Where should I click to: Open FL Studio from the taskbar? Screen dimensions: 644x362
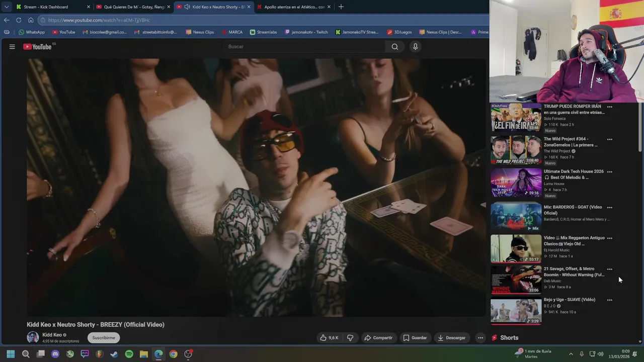click(100, 354)
